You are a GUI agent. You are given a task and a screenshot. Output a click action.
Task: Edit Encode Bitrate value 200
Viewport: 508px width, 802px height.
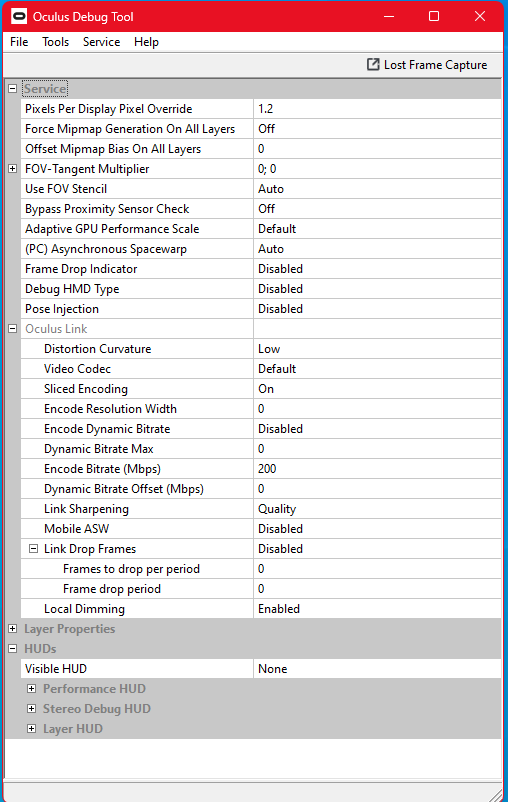click(377, 469)
